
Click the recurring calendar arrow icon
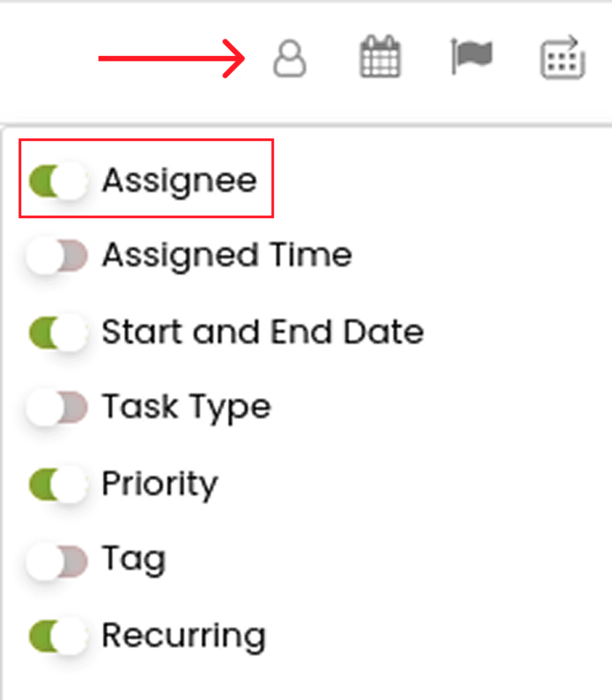point(563,58)
